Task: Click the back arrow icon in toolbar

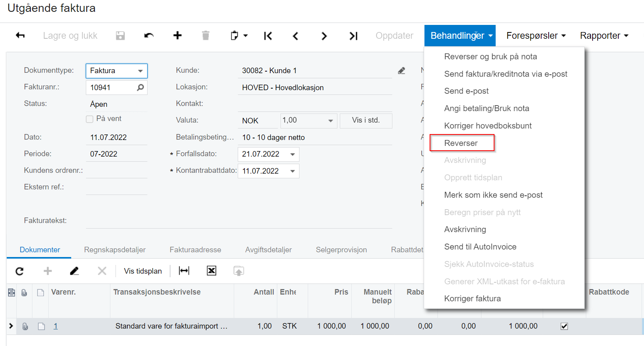Action: point(20,36)
